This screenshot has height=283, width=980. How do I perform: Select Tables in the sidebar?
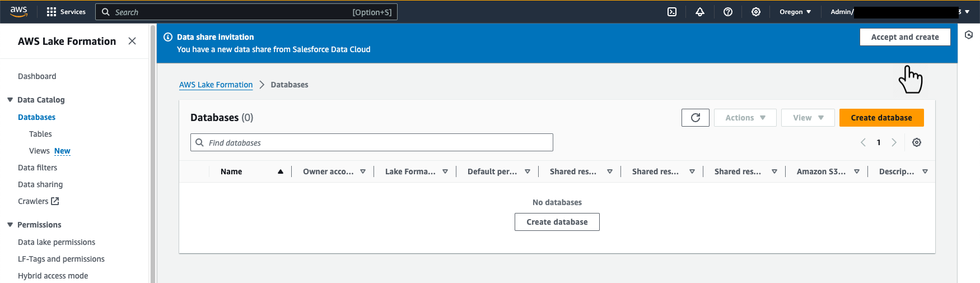tap(40, 134)
